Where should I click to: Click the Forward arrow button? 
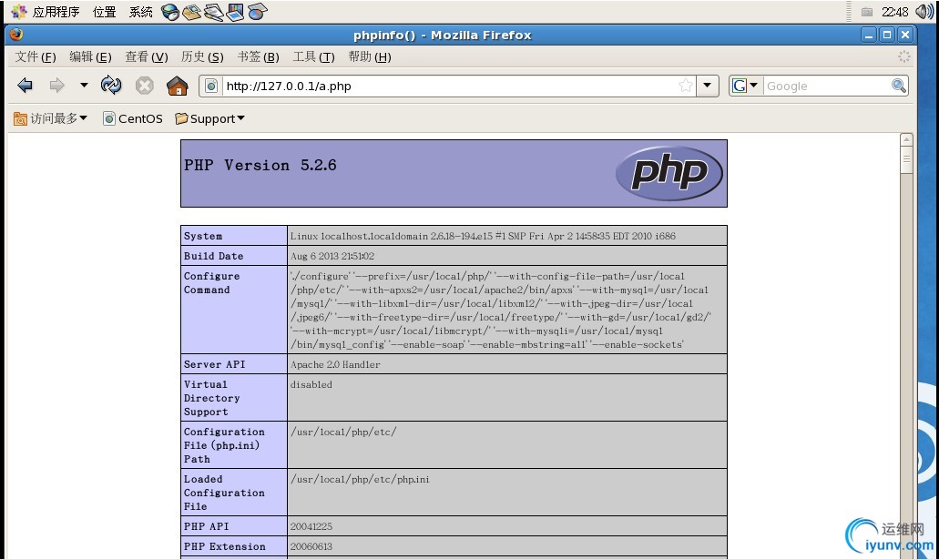pyautogui.click(x=56, y=86)
